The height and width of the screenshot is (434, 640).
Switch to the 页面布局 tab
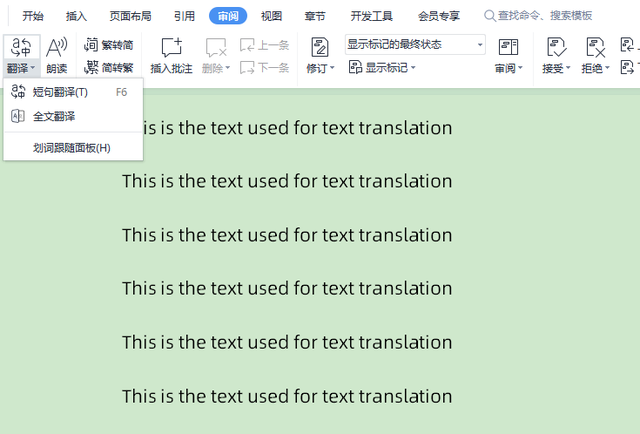[130, 16]
